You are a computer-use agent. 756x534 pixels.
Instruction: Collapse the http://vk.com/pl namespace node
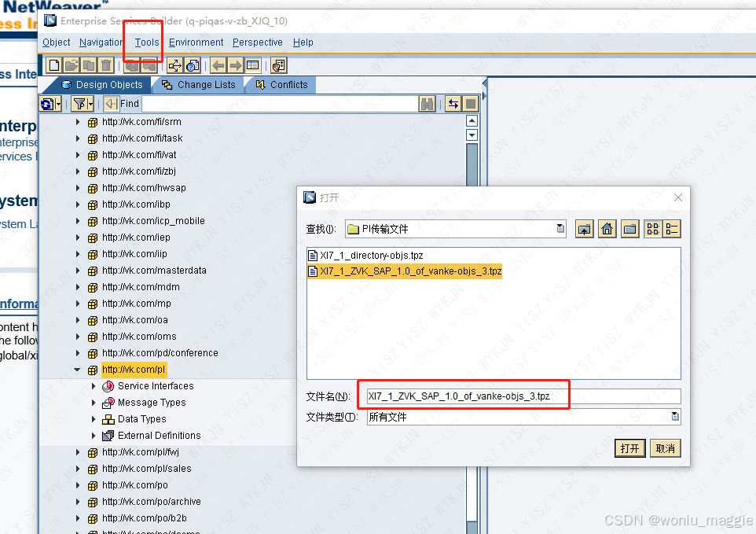(x=77, y=370)
